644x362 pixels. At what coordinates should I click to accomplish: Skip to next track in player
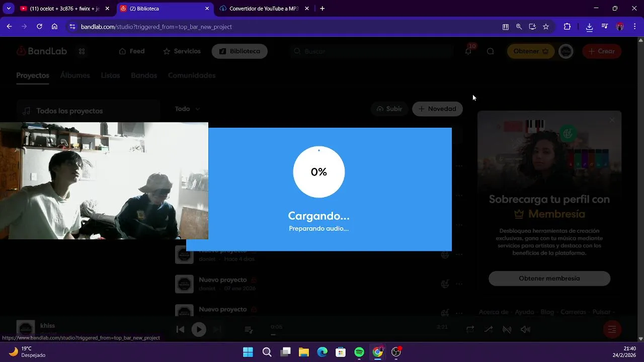pos(217,329)
